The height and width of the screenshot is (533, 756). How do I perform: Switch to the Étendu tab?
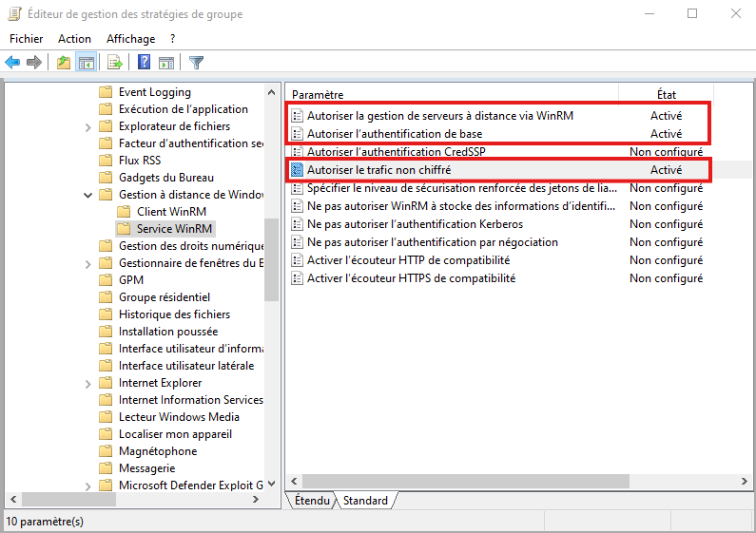312,500
